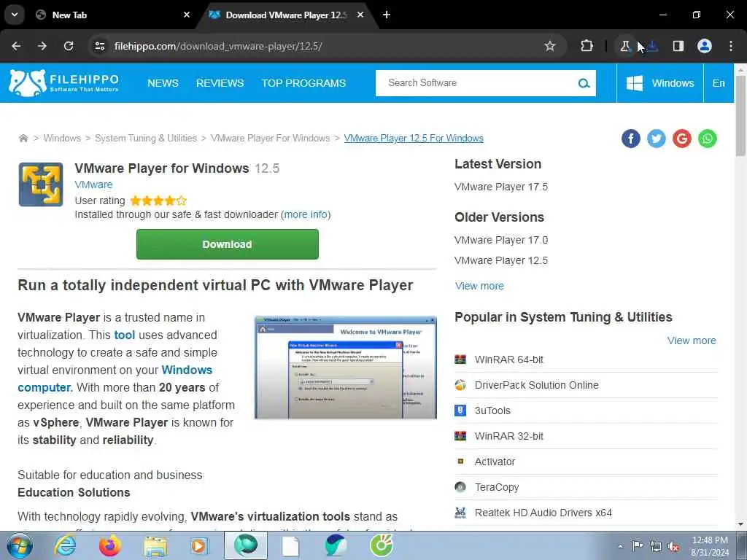Share on Twitter icon
This screenshot has height=560, width=747.
(657, 139)
